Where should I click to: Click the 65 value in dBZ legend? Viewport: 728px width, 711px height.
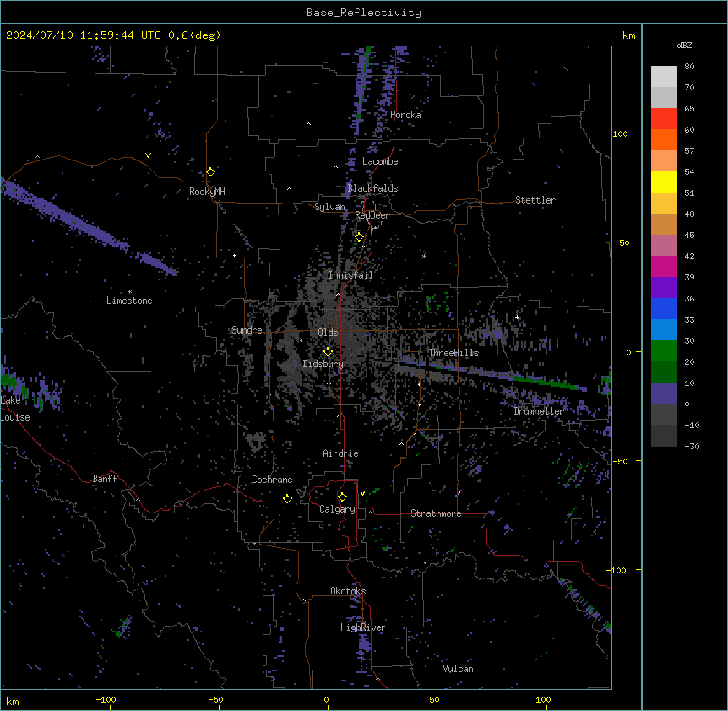pos(689,109)
